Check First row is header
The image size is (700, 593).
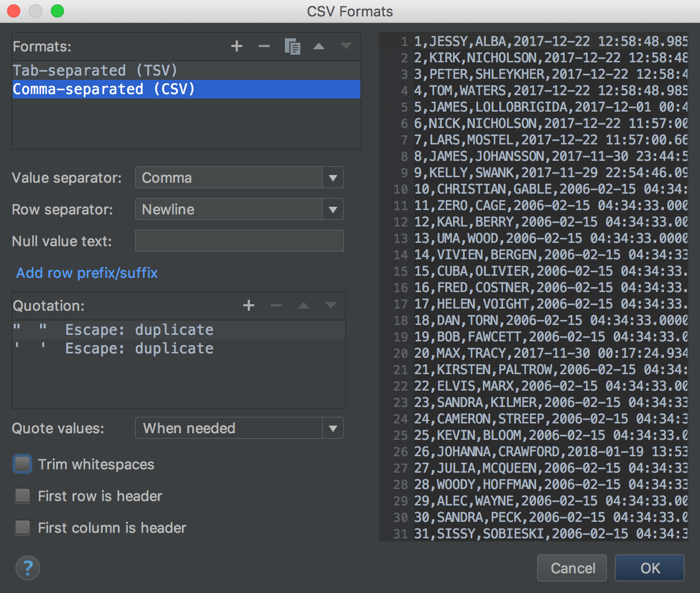(23, 496)
